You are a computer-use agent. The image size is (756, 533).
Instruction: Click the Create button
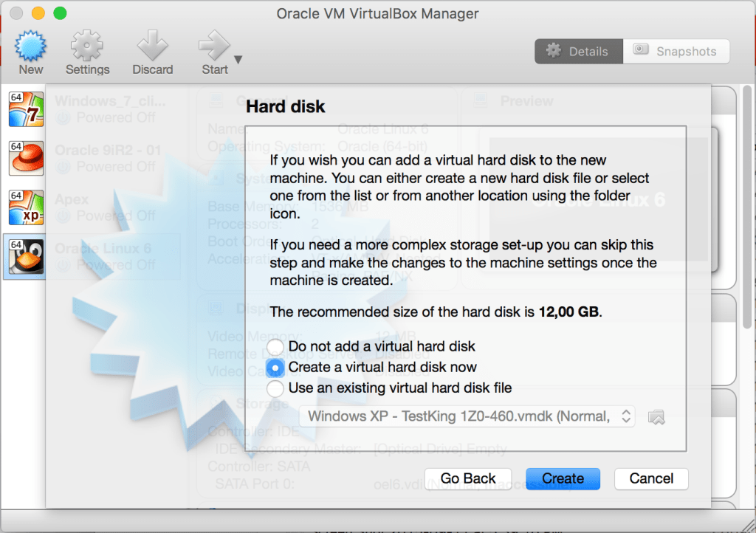click(x=563, y=478)
